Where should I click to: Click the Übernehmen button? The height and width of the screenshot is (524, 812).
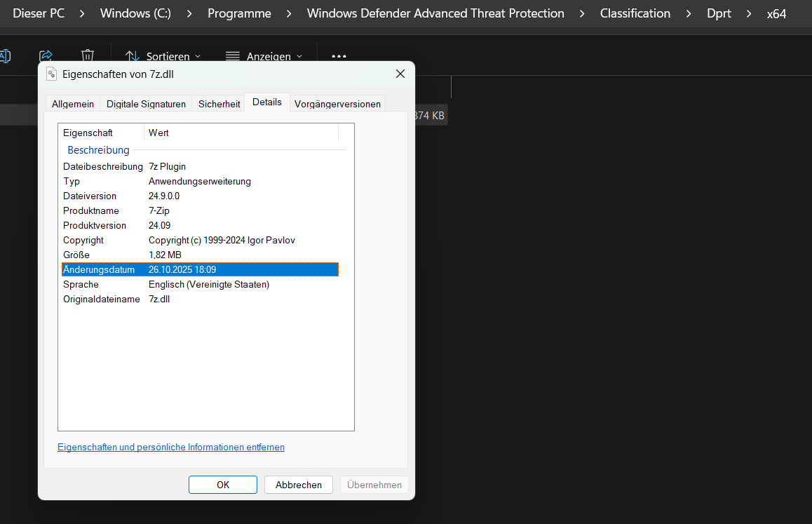(374, 485)
